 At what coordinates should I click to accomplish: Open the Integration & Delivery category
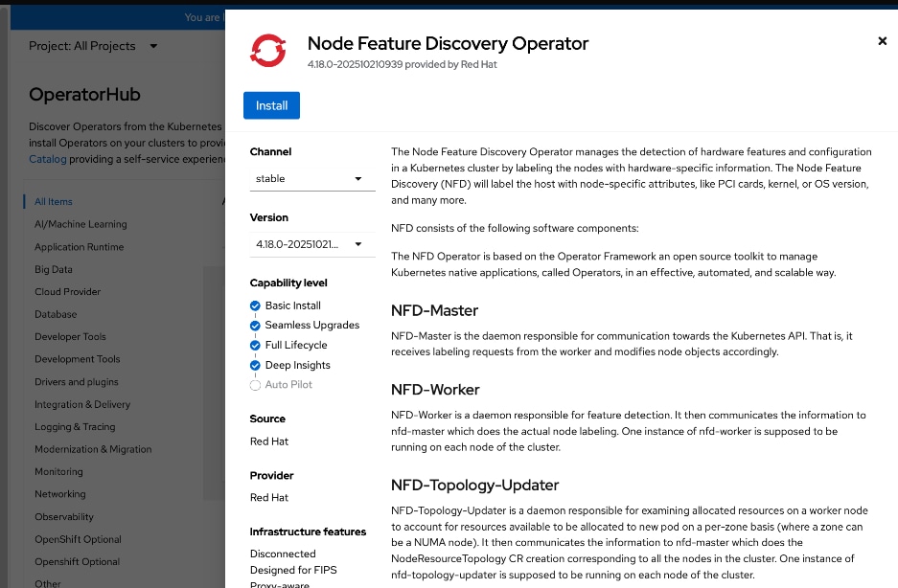(x=82, y=404)
